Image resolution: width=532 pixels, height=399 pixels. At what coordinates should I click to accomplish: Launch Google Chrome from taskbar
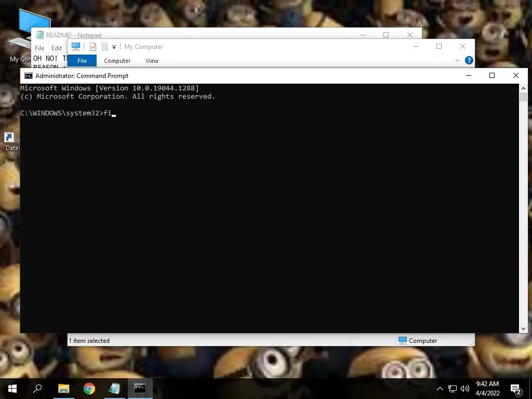[89, 389]
